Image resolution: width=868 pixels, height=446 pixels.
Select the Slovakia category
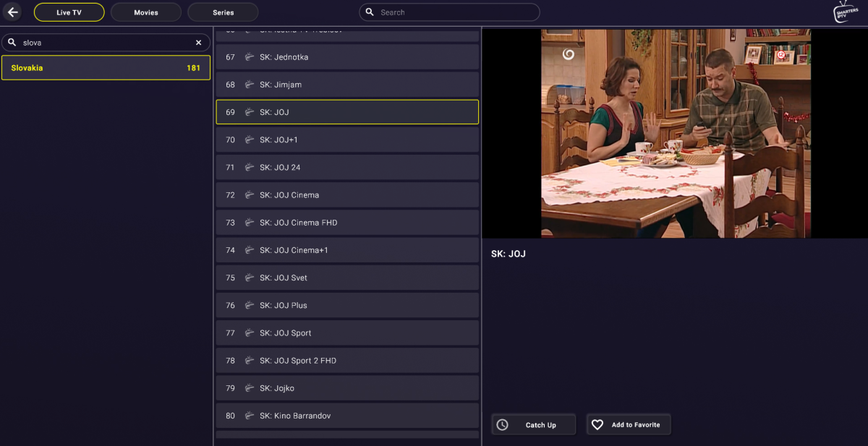point(106,68)
